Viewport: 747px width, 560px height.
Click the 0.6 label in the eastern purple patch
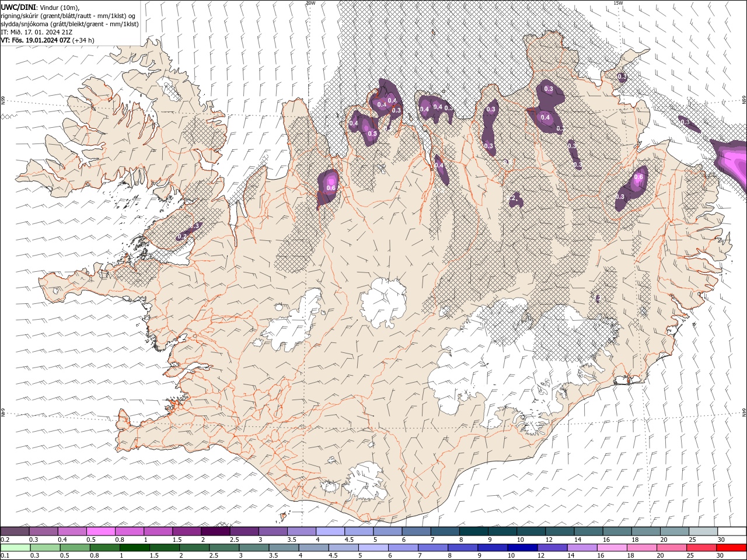(x=638, y=177)
